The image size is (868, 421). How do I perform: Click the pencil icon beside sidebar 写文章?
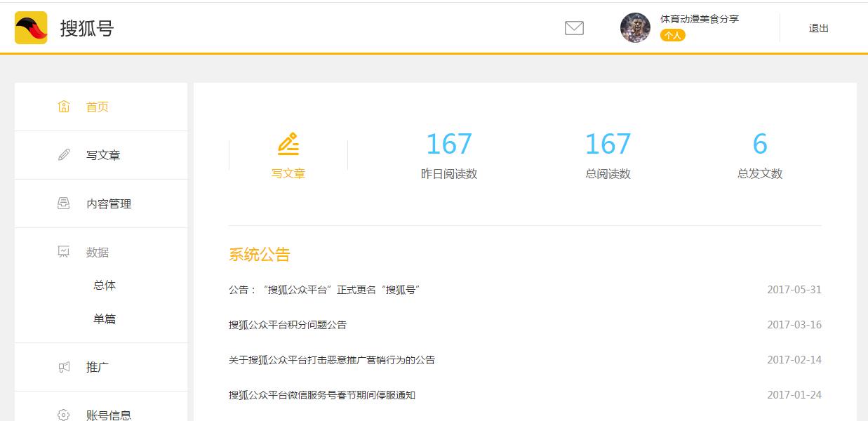pos(64,155)
